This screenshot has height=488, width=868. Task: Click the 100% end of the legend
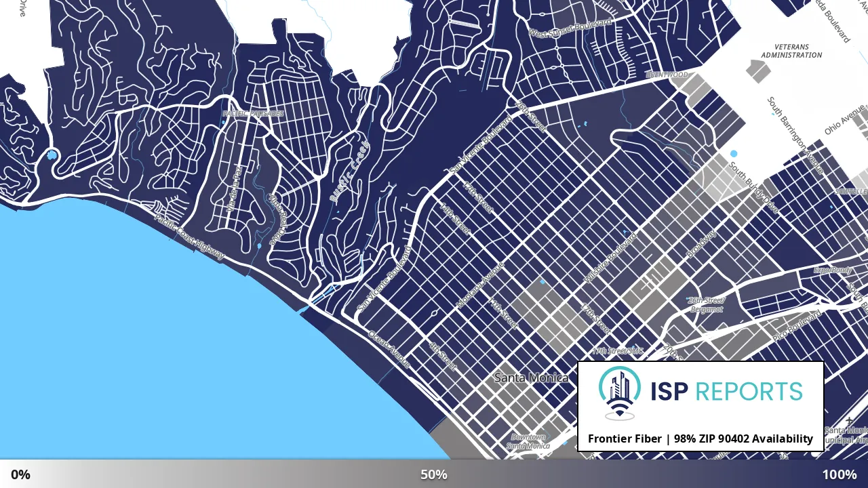pos(840,474)
